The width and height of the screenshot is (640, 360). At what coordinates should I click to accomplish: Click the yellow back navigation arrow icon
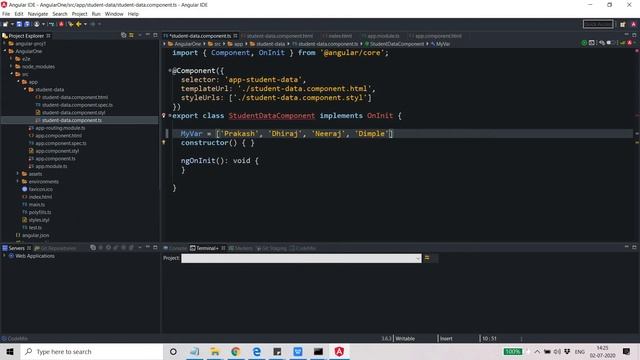(x=79, y=24)
